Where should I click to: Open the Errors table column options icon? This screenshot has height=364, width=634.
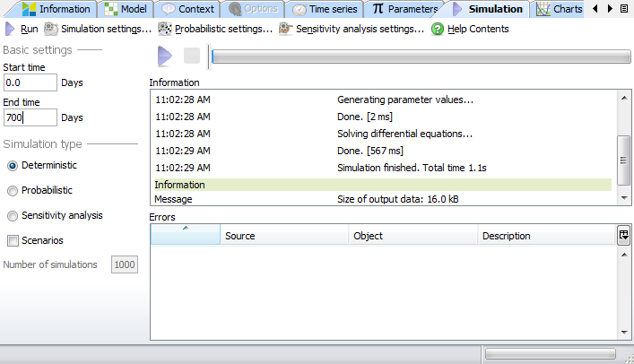(x=623, y=235)
